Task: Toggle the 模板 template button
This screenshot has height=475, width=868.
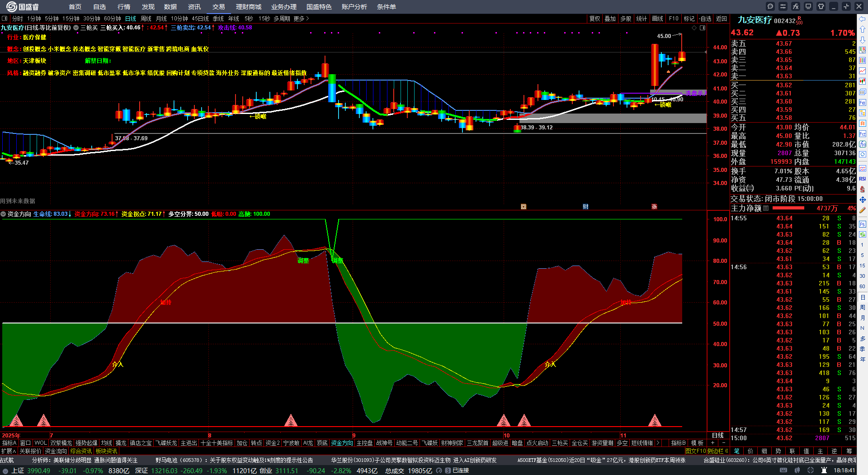Action: pyautogui.click(x=697, y=443)
